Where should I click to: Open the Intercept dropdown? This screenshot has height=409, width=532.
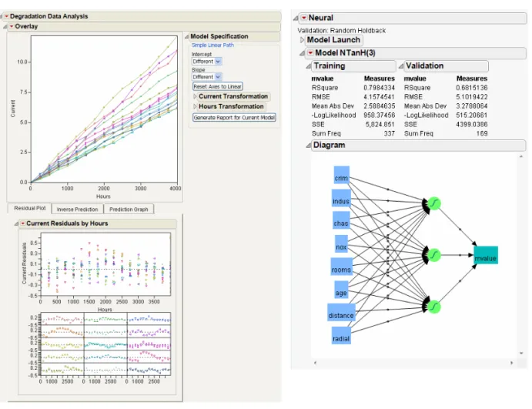206,62
